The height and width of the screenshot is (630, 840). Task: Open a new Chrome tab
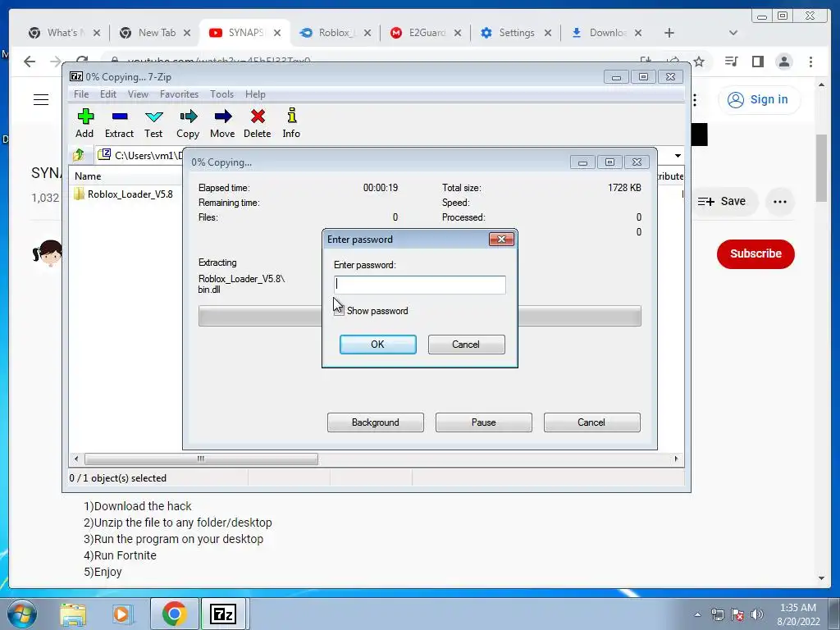[x=669, y=33]
